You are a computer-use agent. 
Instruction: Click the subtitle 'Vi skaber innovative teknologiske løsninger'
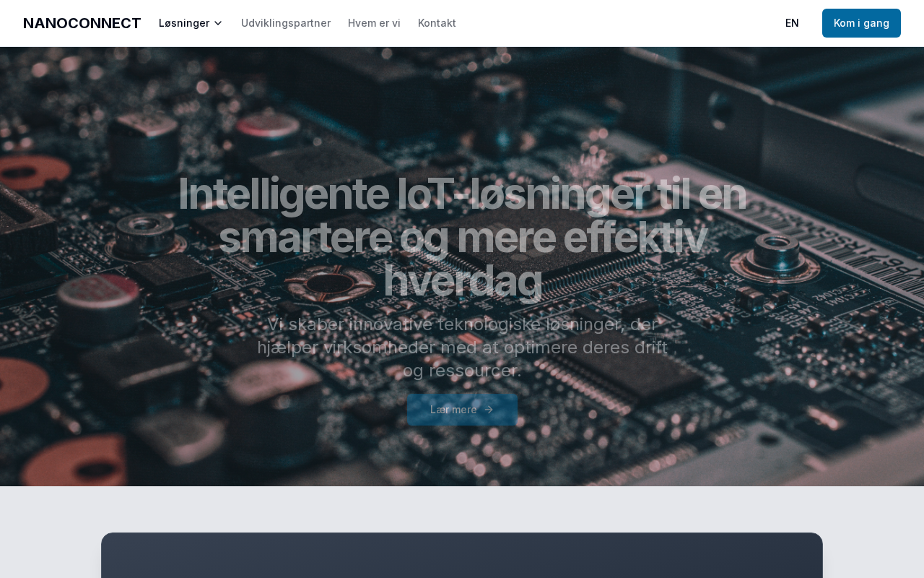pos(462,348)
